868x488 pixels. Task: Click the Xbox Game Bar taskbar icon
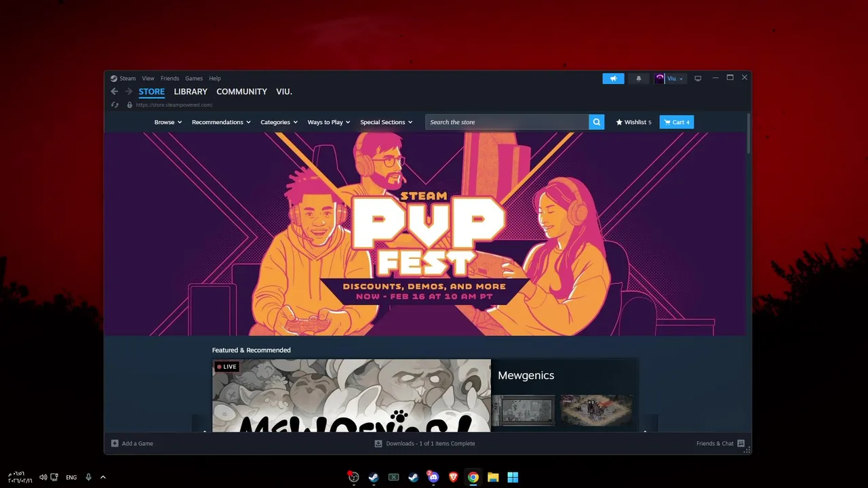click(393, 477)
